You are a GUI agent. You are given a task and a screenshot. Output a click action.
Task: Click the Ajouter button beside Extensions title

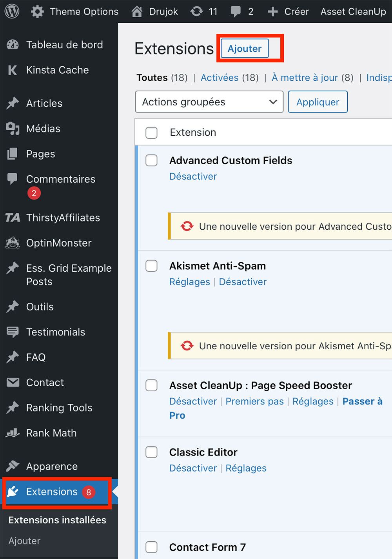[245, 49]
